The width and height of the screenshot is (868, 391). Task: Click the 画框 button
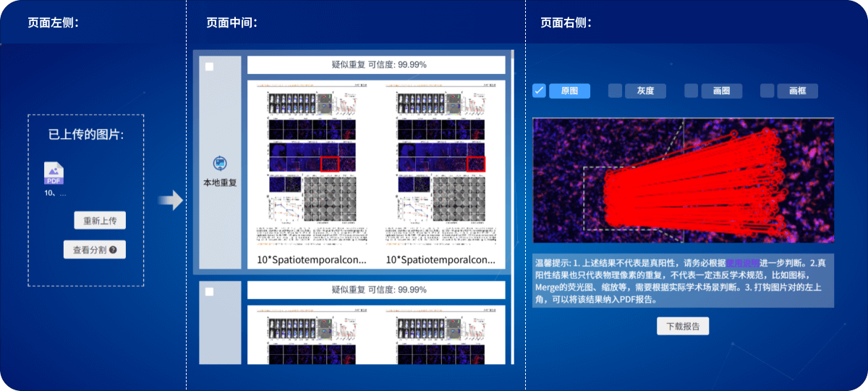797,91
